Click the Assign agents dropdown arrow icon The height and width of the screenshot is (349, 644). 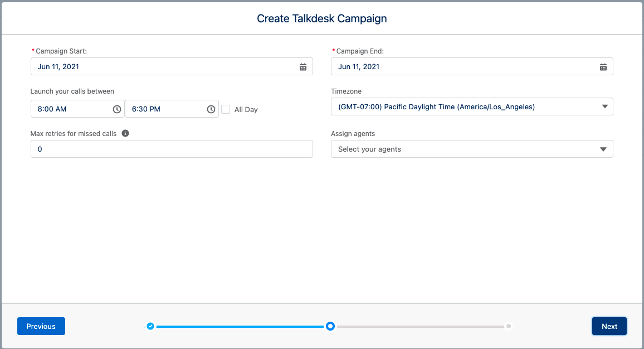pyautogui.click(x=603, y=149)
